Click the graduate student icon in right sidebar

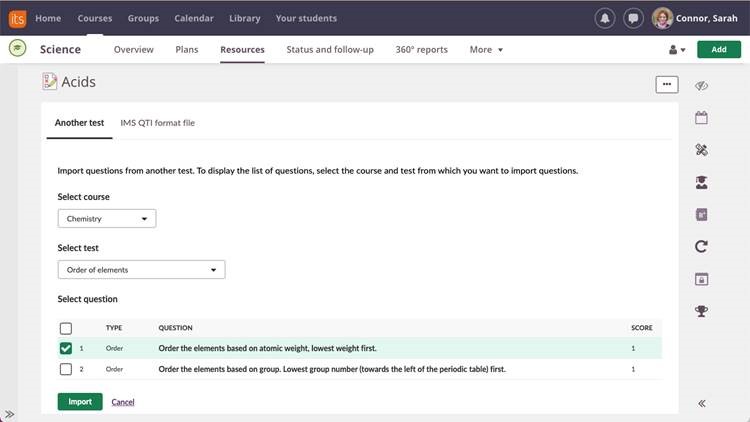coord(701,182)
